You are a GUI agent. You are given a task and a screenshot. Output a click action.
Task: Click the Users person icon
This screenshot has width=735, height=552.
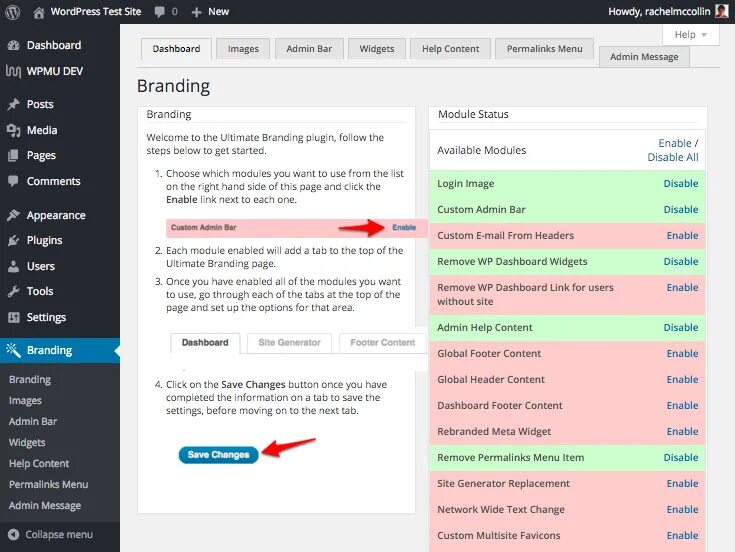[x=14, y=266]
